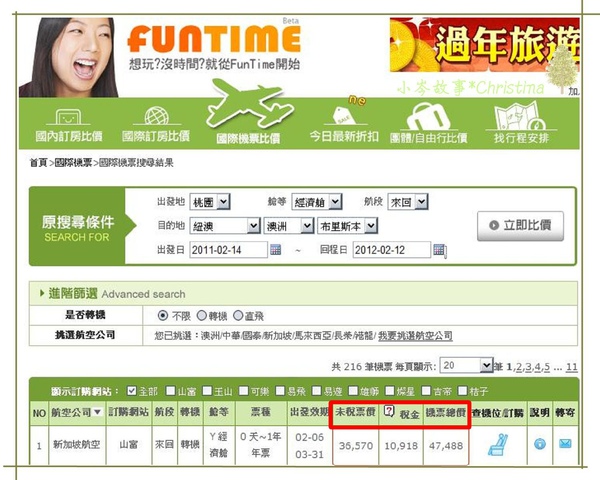
Task: Click the info icon in 說明 column
Action: pos(540,444)
